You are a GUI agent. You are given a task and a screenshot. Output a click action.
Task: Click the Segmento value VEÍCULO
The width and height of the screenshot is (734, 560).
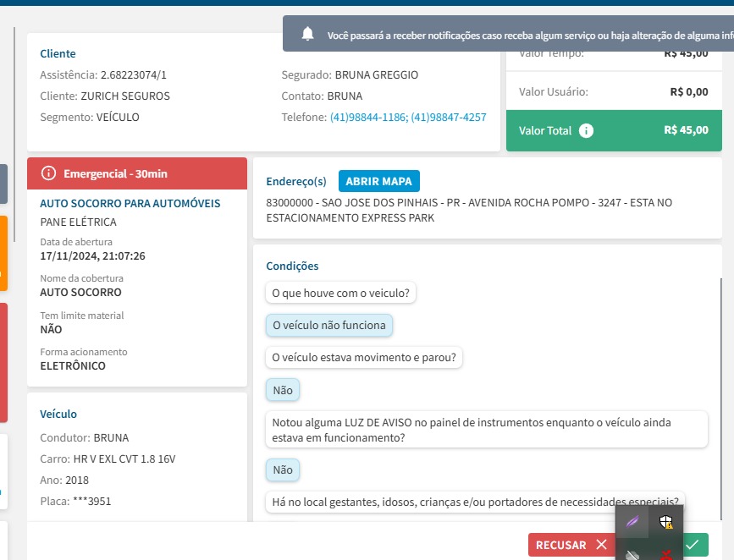coord(118,117)
